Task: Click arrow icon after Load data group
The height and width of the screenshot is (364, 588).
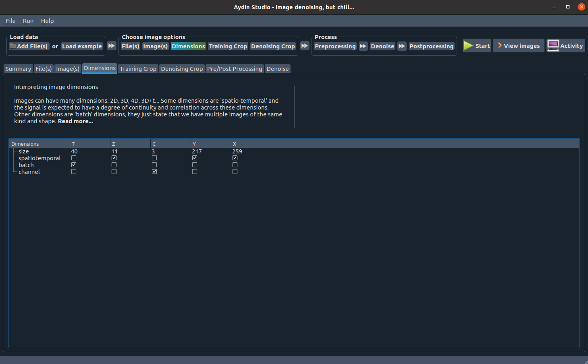Action: tap(112, 46)
